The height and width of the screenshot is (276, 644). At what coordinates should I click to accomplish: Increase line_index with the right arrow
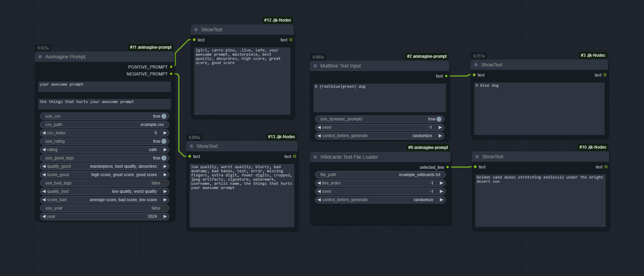coord(441,183)
